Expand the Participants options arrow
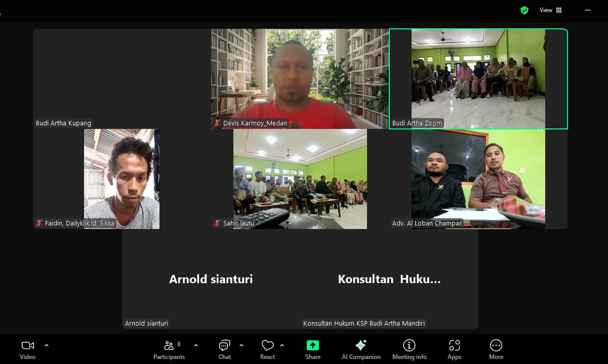The width and height of the screenshot is (608, 364). click(196, 345)
